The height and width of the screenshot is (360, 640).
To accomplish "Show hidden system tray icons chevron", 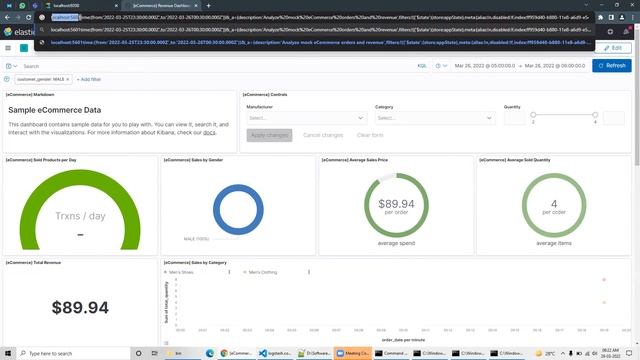I will (x=563, y=353).
